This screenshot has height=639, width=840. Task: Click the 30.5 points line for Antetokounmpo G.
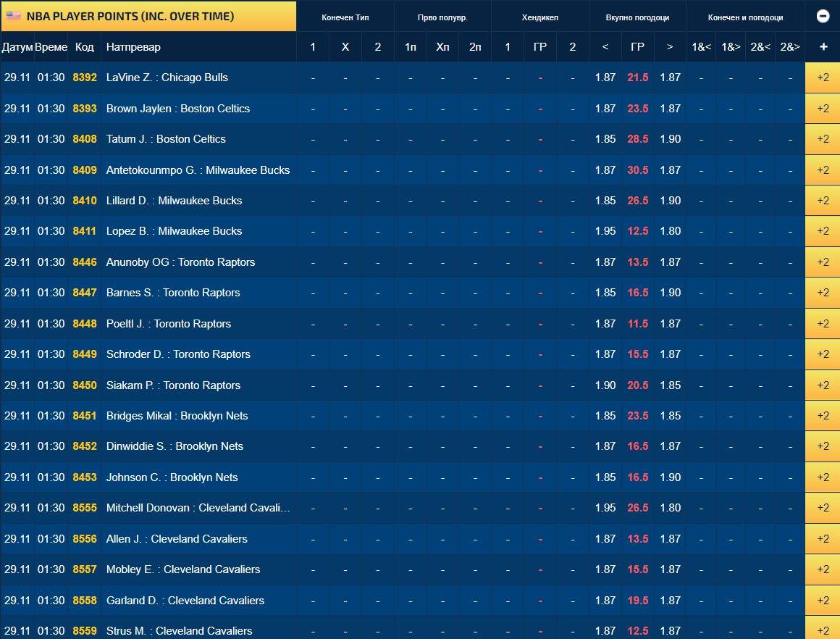(637, 170)
